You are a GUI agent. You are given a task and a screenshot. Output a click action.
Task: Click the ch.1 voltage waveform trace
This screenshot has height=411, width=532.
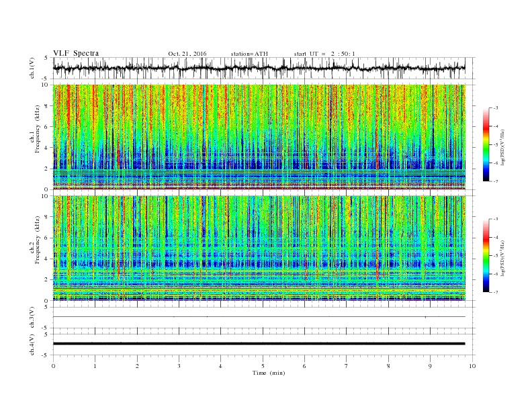pyautogui.click(x=259, y=68)
